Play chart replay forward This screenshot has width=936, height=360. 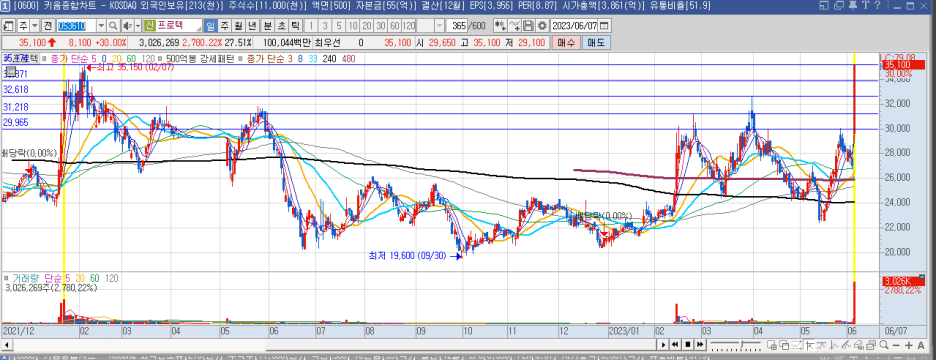[x=663, y=344]
